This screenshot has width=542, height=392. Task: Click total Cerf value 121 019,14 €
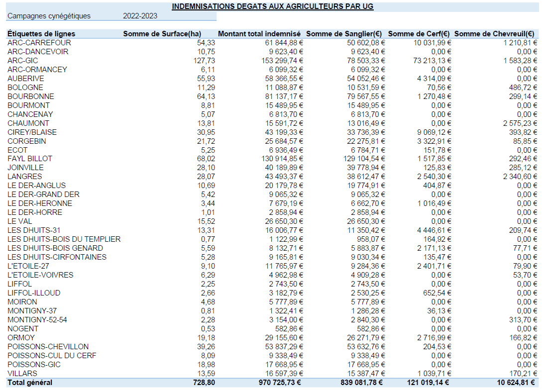[428, 384]
